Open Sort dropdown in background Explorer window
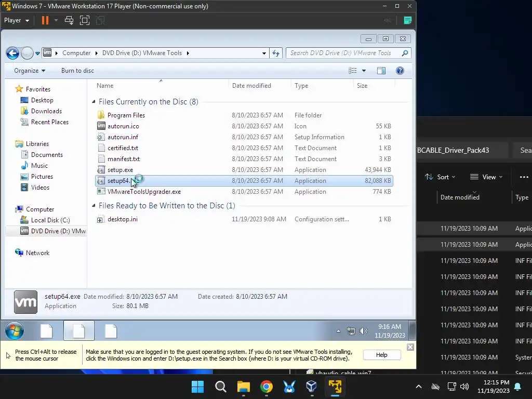The height and width of the screenshot is (399, 532). [x=440, y=177]
